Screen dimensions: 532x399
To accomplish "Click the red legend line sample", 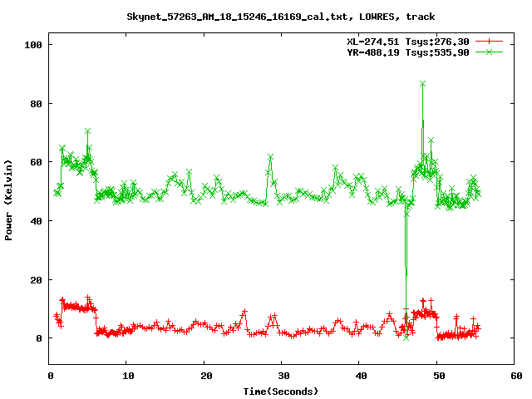I will (489, 42).
